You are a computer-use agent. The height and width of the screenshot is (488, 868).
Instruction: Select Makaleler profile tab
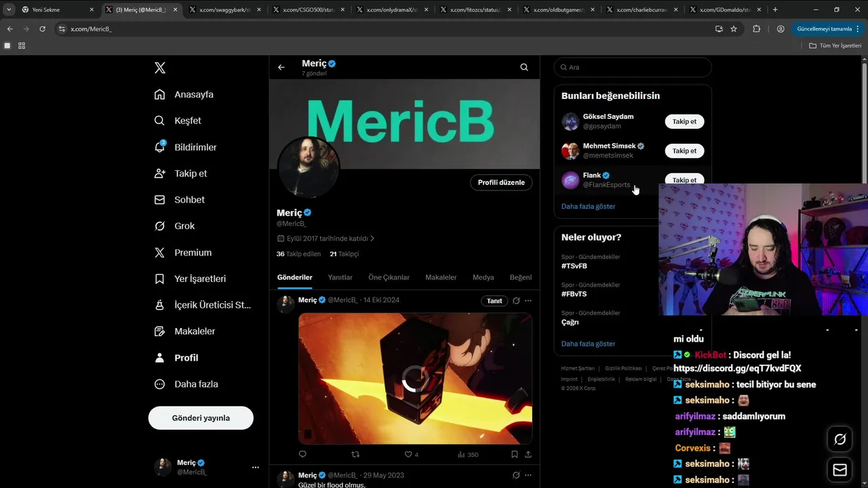point(441,277)
